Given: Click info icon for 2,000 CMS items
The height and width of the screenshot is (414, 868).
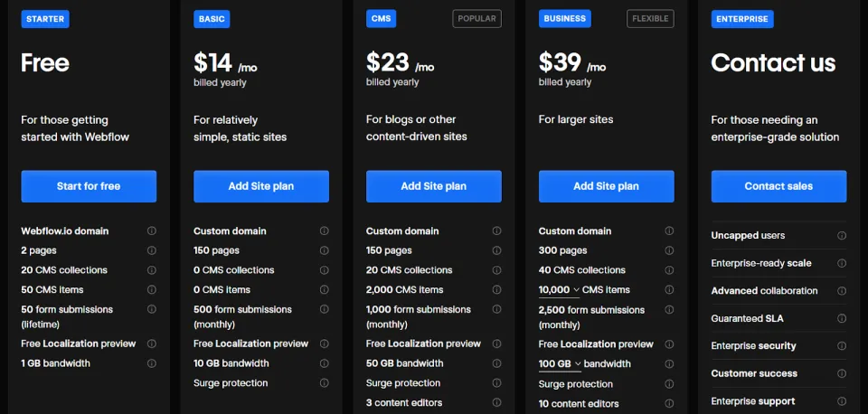Looking at the screenshot, I should (497, 289).
